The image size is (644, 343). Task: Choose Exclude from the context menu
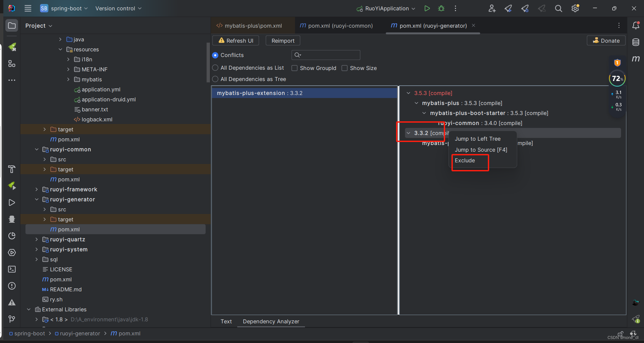(x=465, y=160)
